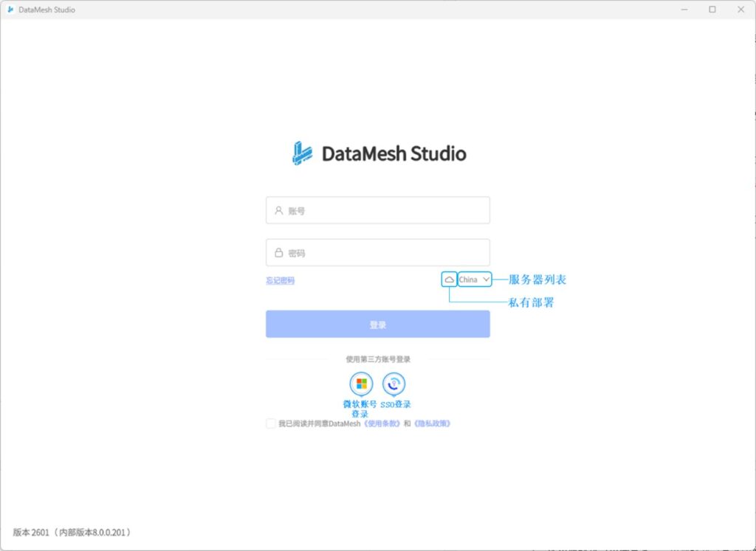Click the DataMesh Studio logo
The image size is (756, 551).
(x=303, y=153)
